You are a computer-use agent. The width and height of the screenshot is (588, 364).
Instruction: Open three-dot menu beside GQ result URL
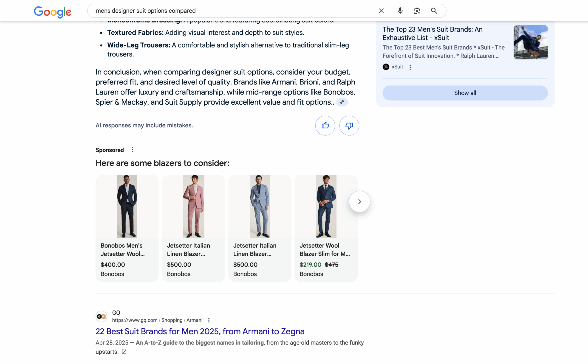coord(209,320)
